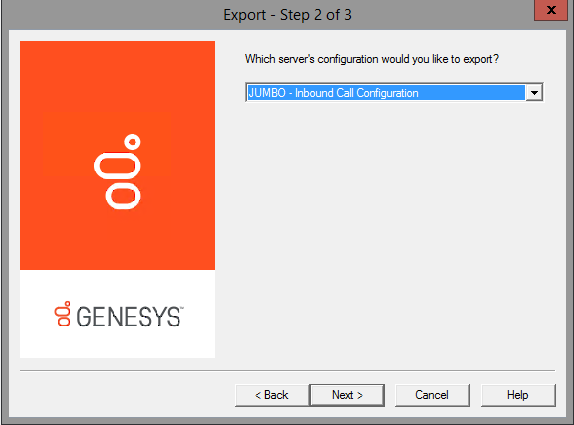Click the large white Genesys logo
This screenshot has width=574, height=425.
118,171
